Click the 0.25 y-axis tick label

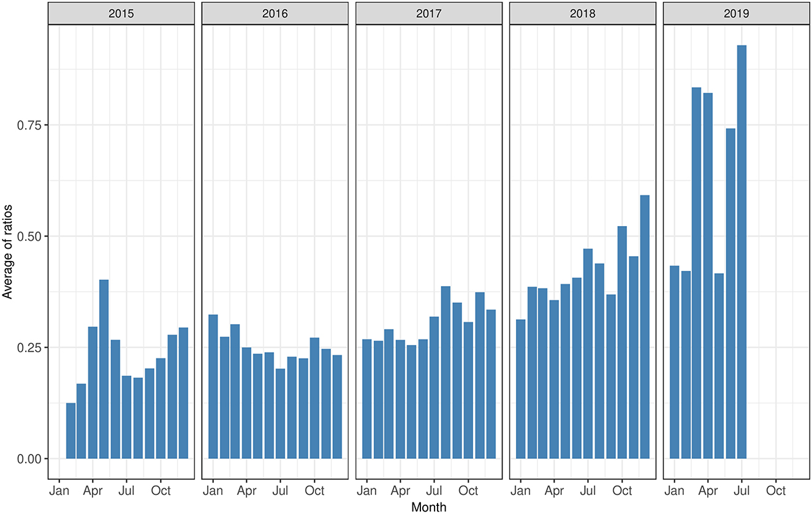(x=29, y=347)
